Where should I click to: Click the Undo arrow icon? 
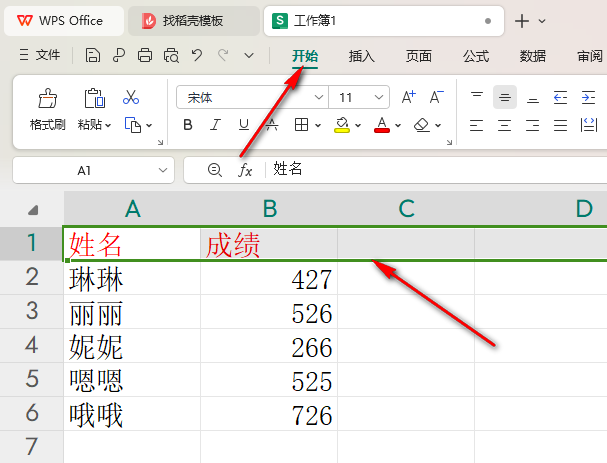pos(197,55)
